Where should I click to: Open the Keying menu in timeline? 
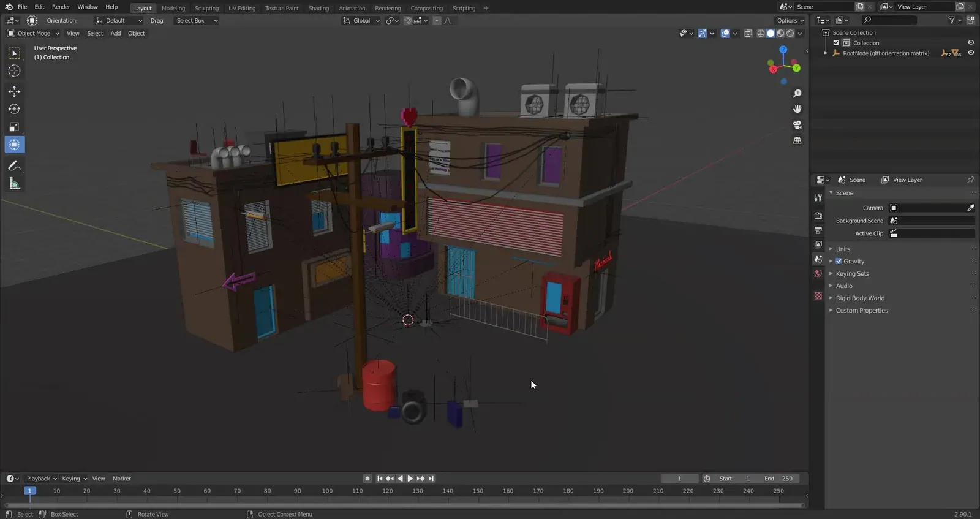coord(74,479)
